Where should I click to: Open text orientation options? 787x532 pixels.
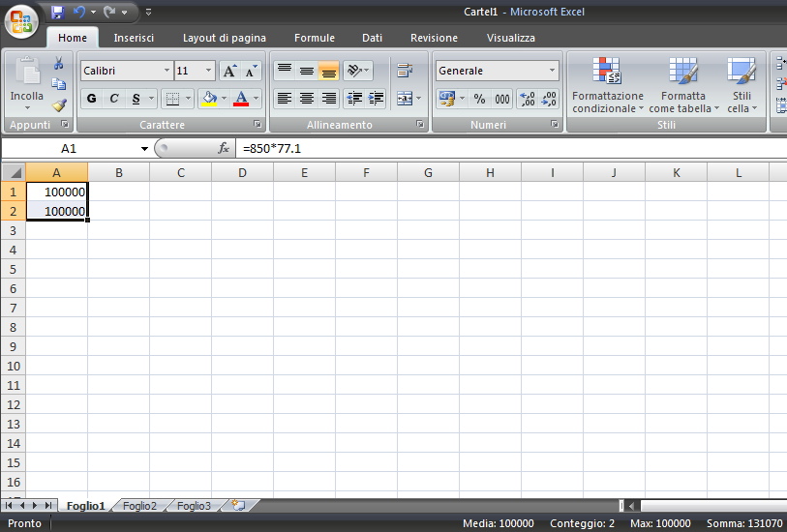(358, 71)
